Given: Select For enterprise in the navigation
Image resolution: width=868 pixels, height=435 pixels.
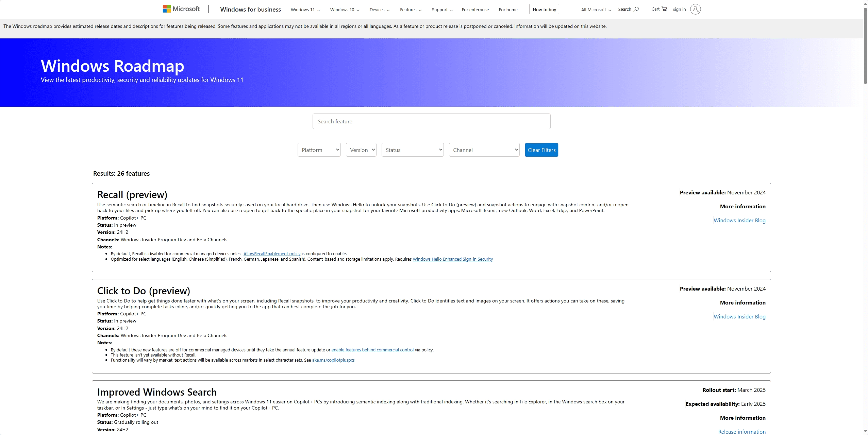Looking at the screenshot, I should 475,10.
